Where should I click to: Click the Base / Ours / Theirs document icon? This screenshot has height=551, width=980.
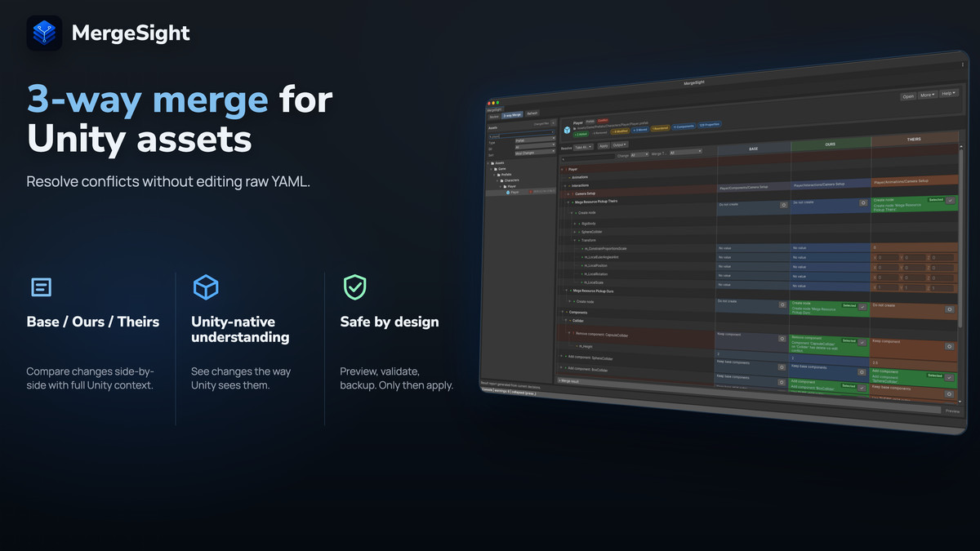point(41,287)
